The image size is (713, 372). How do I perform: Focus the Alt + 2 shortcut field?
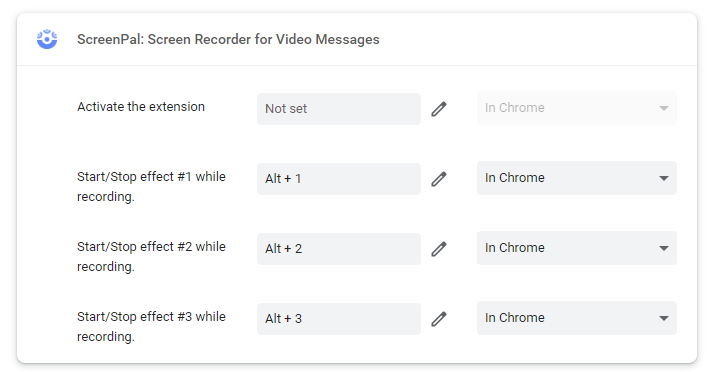point(339,249)
